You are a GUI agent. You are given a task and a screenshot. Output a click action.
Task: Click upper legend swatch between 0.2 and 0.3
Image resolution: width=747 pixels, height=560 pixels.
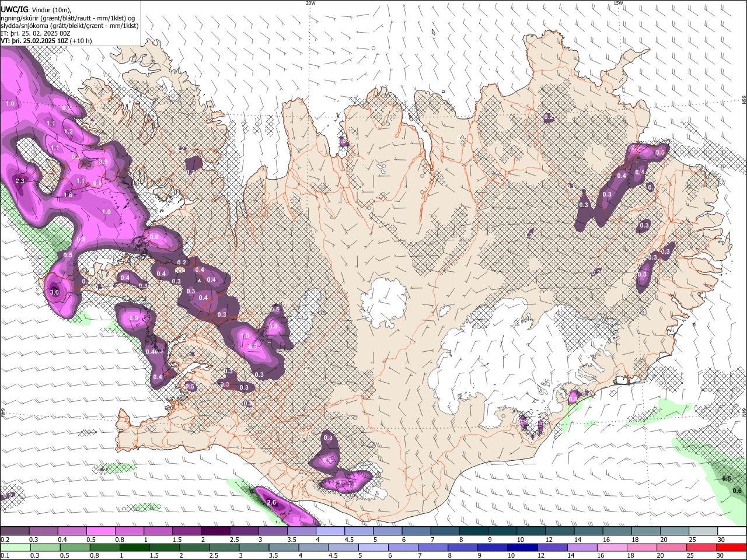point(15,531)
